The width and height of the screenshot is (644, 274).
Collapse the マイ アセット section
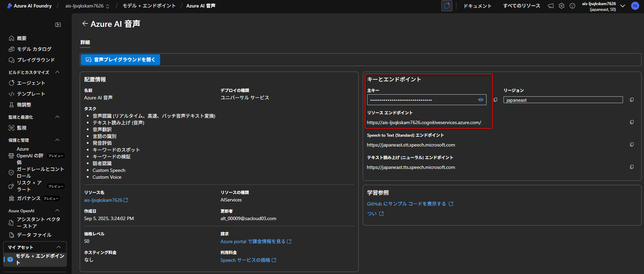[59, 247]
